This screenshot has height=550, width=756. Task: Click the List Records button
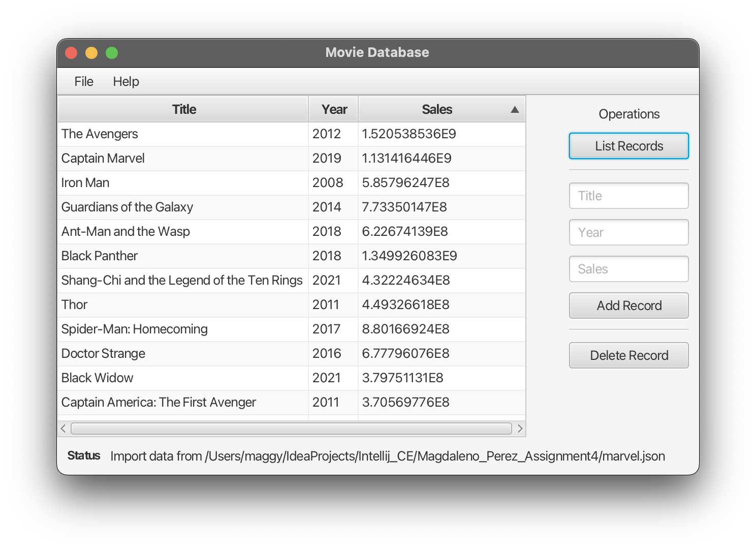(x=629, y=146)
